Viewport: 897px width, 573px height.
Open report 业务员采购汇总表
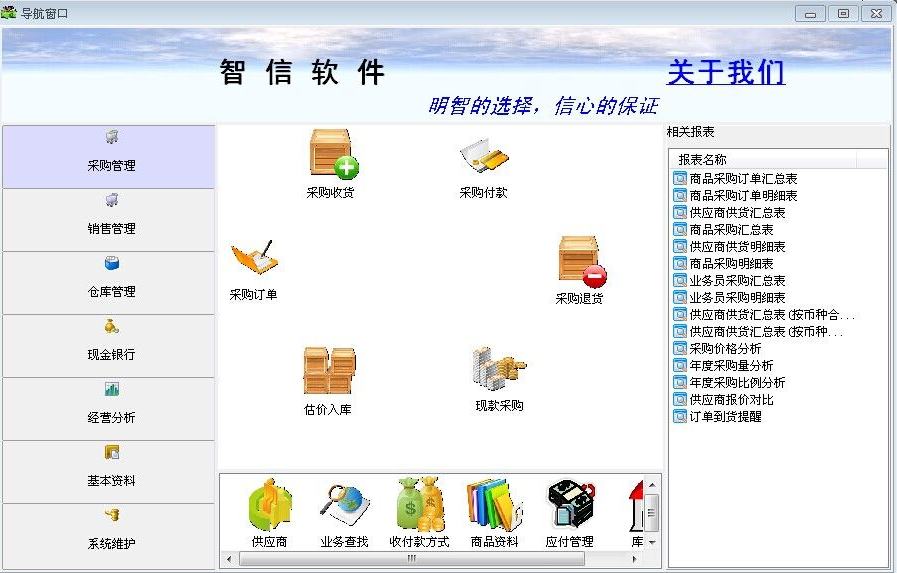[x=737, y=281]
